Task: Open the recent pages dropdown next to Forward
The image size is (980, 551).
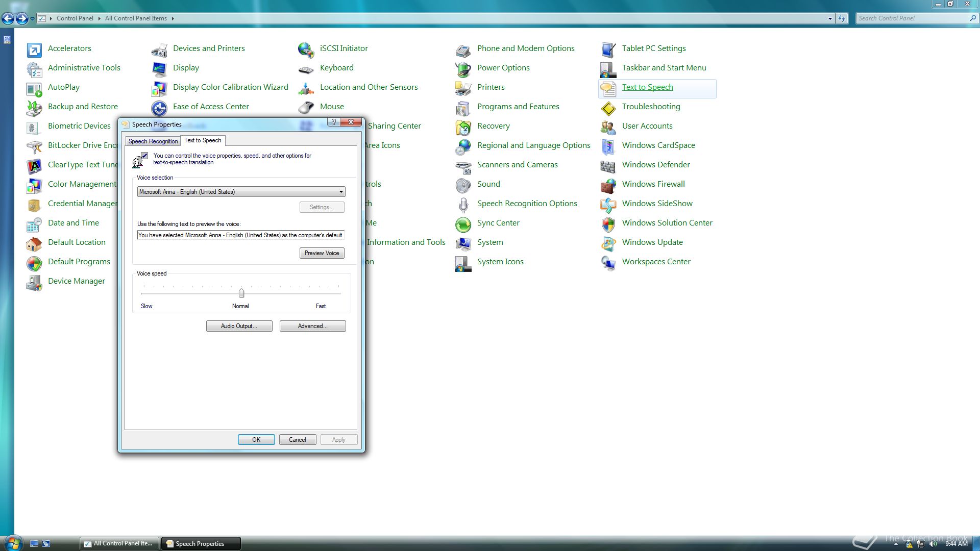Action: click(32, 18)
